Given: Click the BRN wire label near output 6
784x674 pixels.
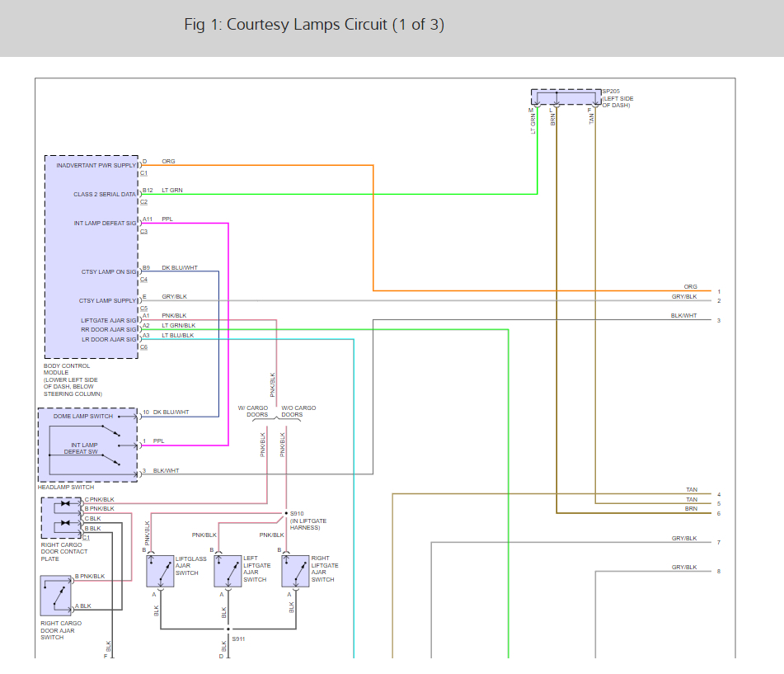Looking at the screenshot, I should click(x=691, y=508).
